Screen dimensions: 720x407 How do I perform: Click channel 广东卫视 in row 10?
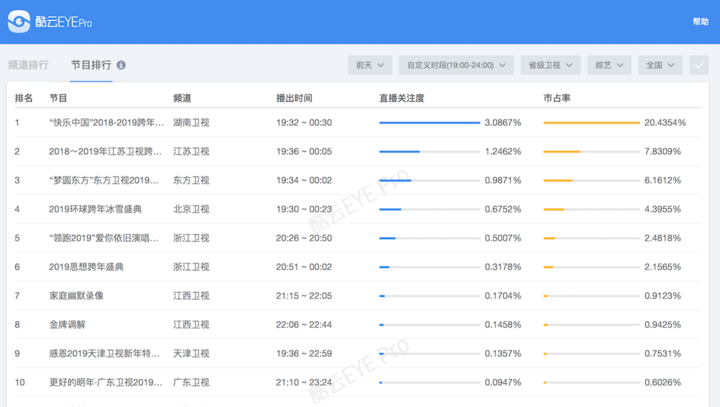191,383
